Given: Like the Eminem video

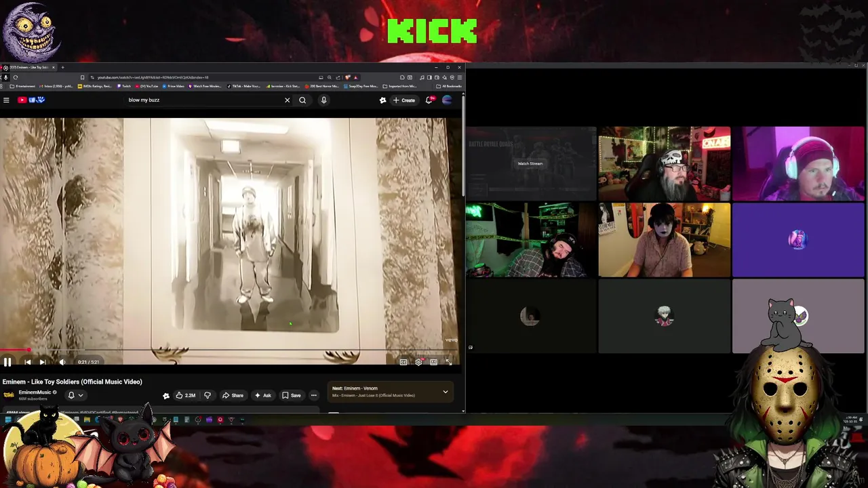Looking at the screenshot, I should (x=186, y=395).
